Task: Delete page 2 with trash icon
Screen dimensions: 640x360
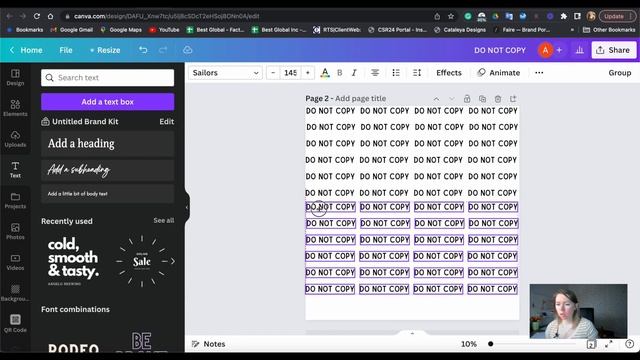Action: [x=498, y=99]
